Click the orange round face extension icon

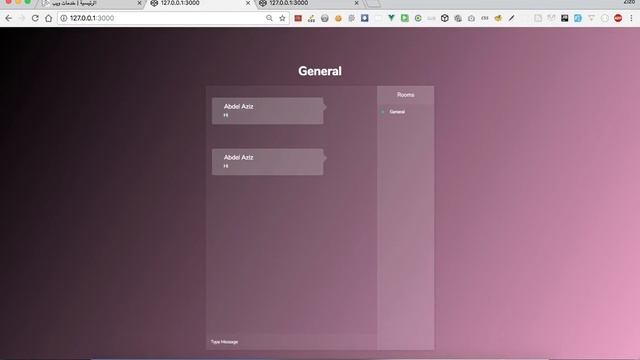click(x=338, y=18)
